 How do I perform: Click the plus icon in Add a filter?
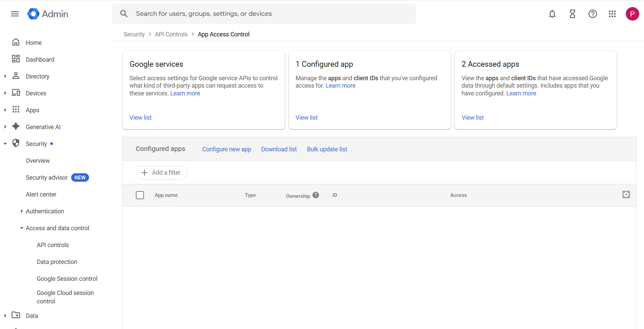click(x=145, y=173)
